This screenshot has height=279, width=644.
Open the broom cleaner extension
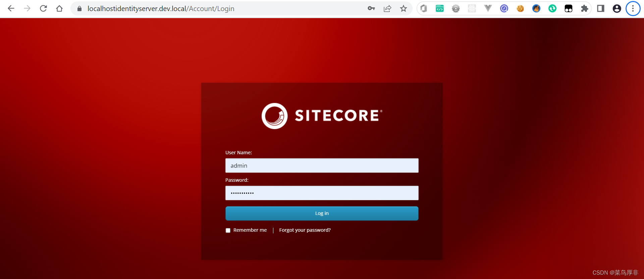pyautogui.click(x=536, y=8)
